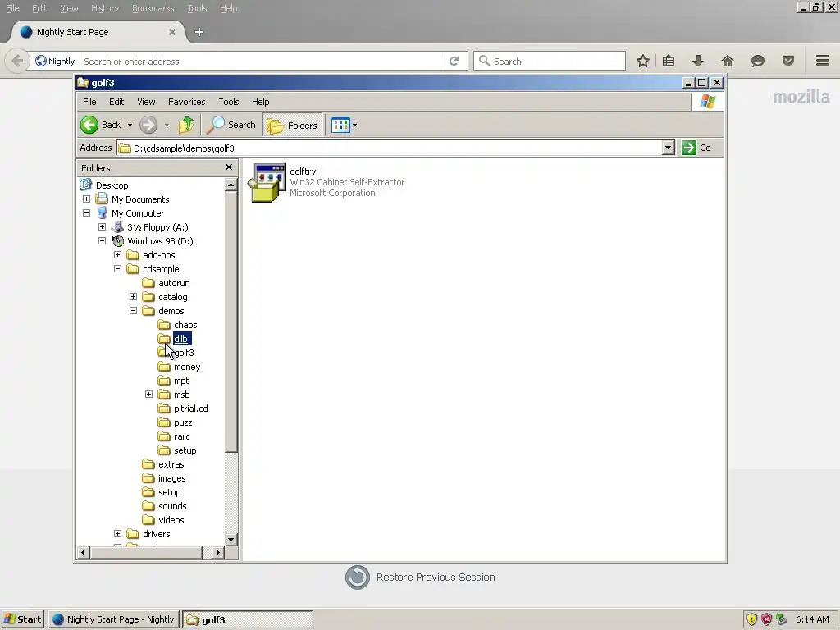840x630 pixels.
Task: Open Explorer's Edit menu
Action: (116, 102)
